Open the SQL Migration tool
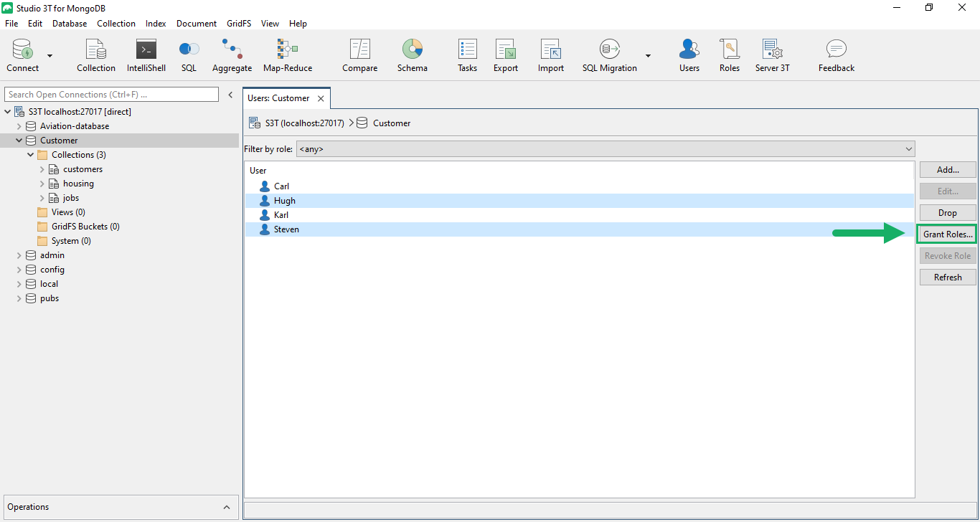 (x=609, y=54)
